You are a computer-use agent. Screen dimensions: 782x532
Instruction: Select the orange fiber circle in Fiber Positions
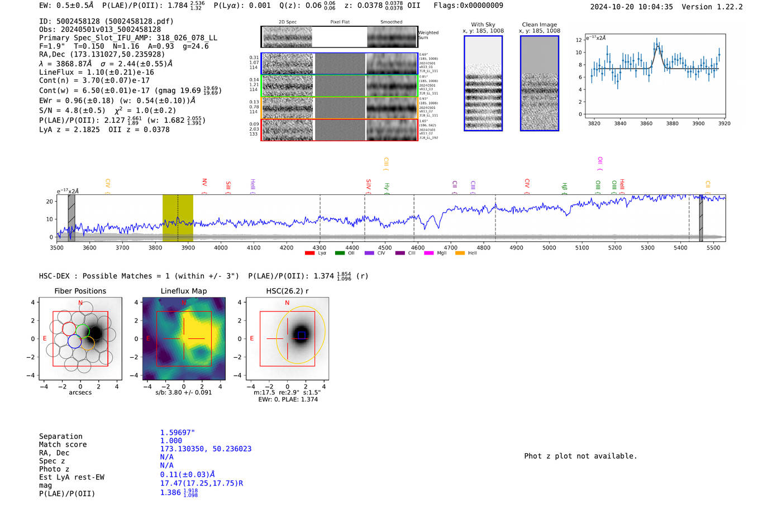pyautogui.click(x=87, y=343)
